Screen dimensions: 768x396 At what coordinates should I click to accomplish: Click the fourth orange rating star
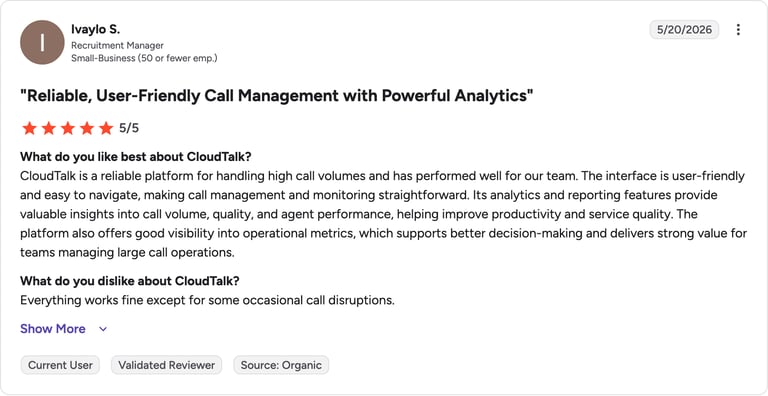coord(87,128)
